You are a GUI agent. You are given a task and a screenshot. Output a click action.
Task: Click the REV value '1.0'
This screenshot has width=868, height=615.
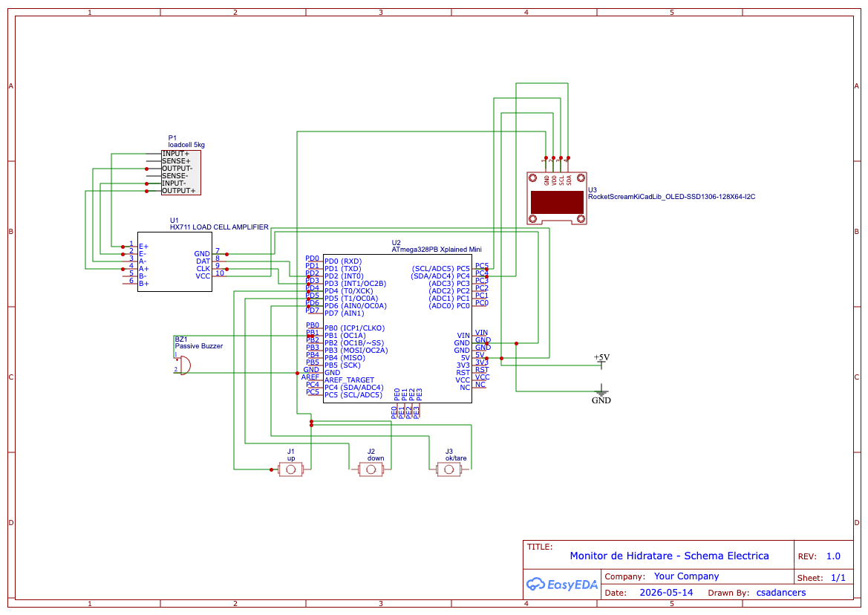(833, 556)
